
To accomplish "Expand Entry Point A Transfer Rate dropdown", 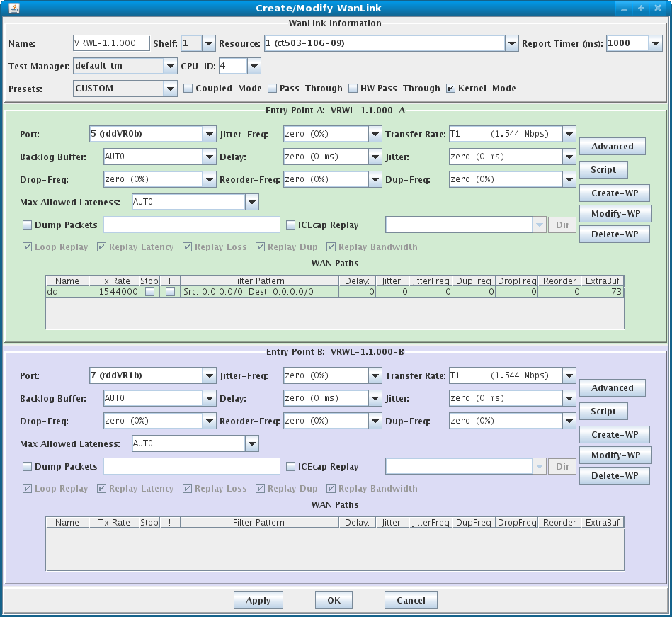I will click(569, 134).
